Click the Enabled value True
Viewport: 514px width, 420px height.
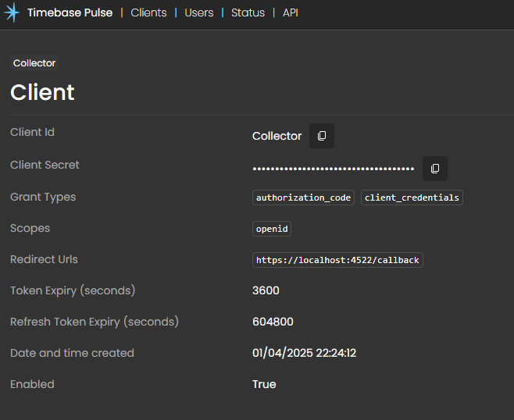click(264, 384)
